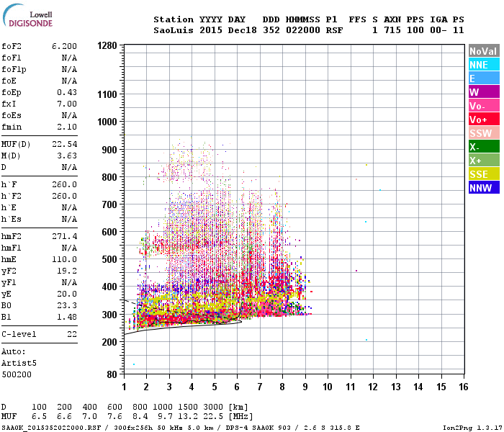Click the Lowell Digisonde logo
The width and height of the screenshot is (504, 432).
[x=27, y=16]
